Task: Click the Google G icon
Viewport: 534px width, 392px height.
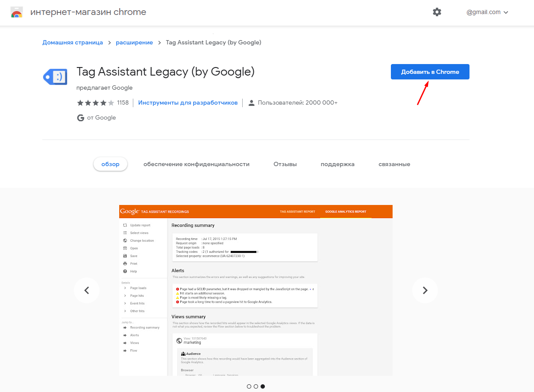Action: point(80,118)
